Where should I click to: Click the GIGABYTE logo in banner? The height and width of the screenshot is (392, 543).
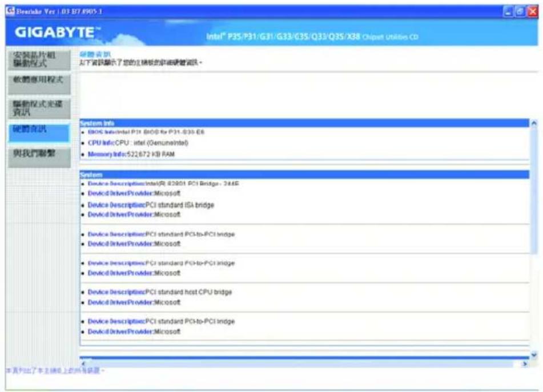tap(58, 32)
